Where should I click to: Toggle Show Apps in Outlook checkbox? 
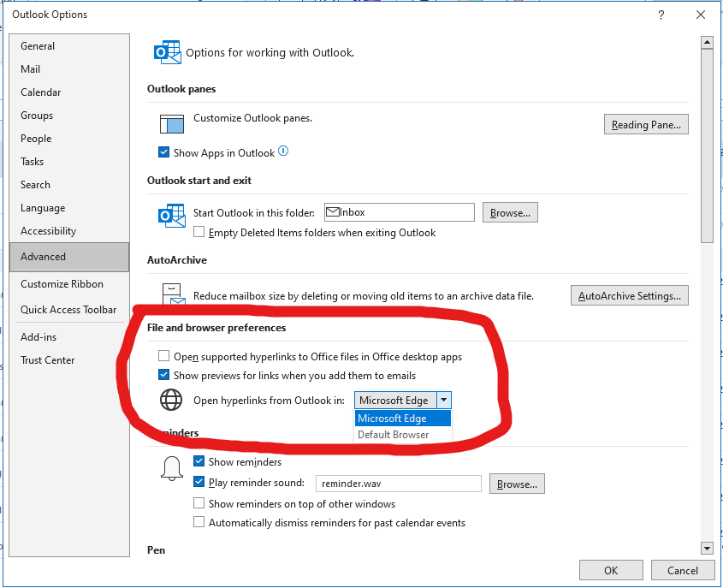163,152
